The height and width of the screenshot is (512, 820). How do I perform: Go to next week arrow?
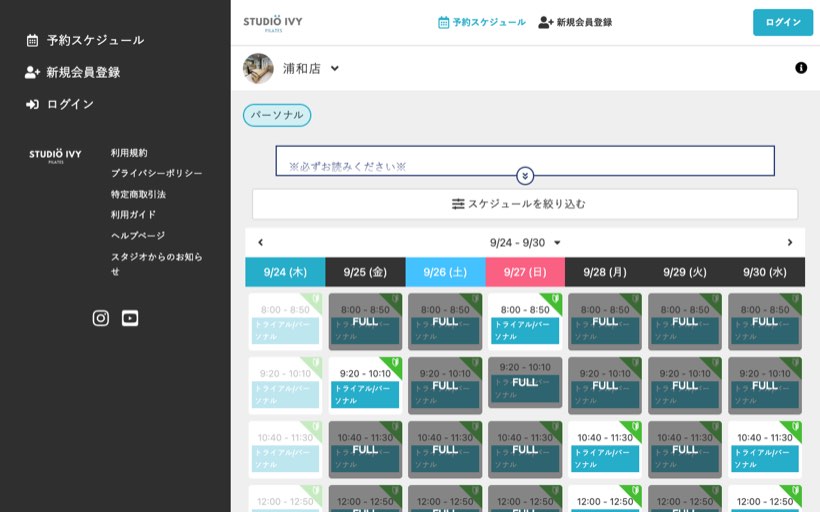[x=790, y=242]
